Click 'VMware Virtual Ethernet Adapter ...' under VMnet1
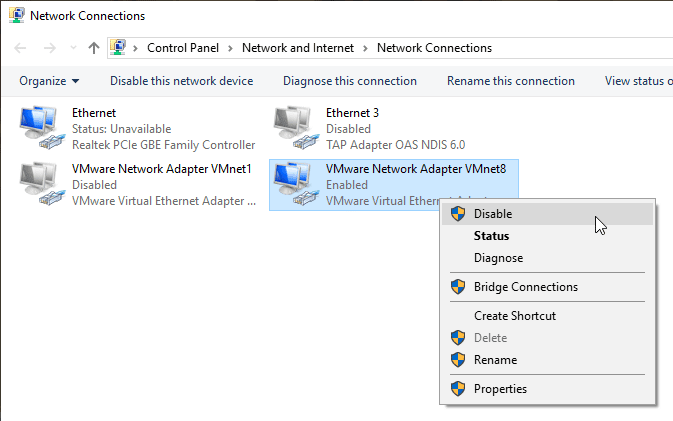Screen dimensions: 673x421 pos(164,201)
